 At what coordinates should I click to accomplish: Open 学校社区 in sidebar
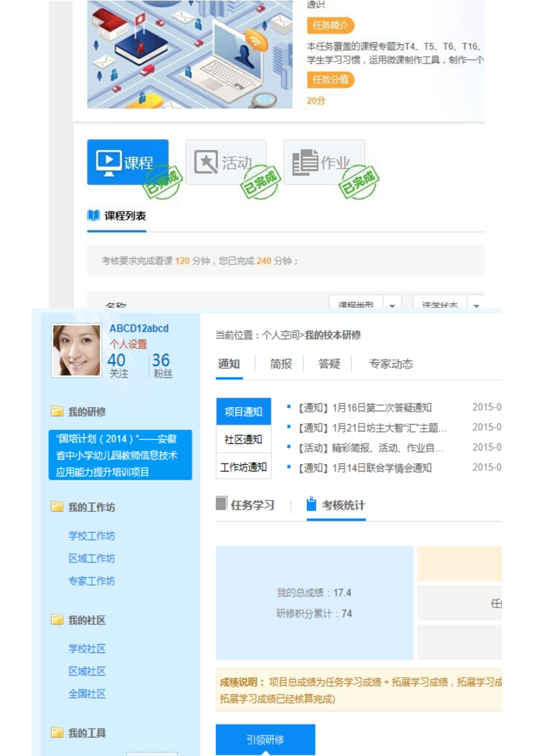(87, 649)
